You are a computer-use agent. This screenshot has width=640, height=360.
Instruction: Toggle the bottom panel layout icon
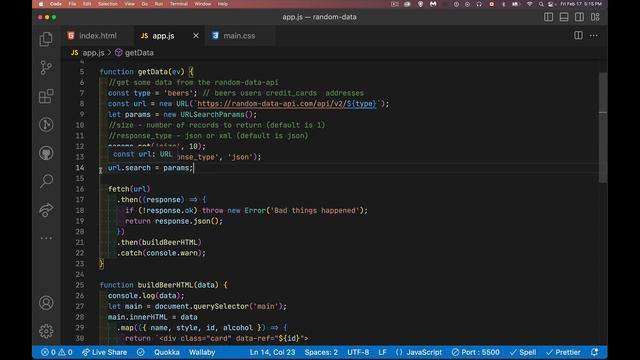tap(564, 17)
